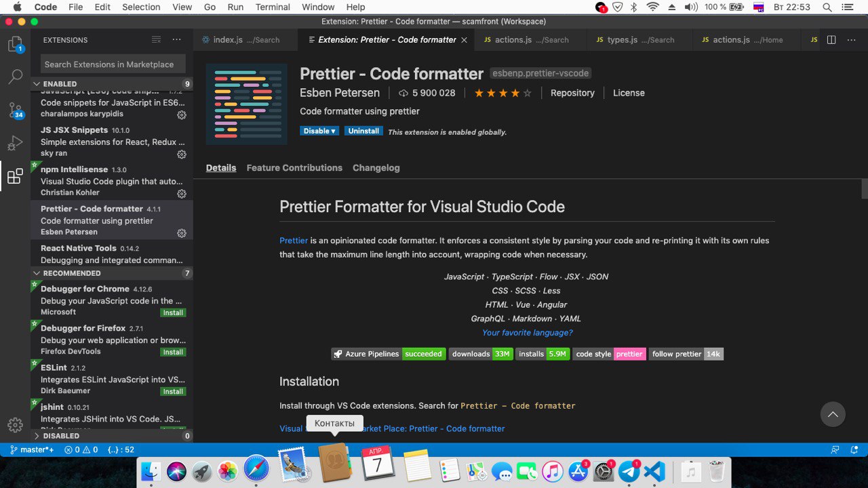
Task: Expand the DISABLED extensions section
Action: (112, 436)
